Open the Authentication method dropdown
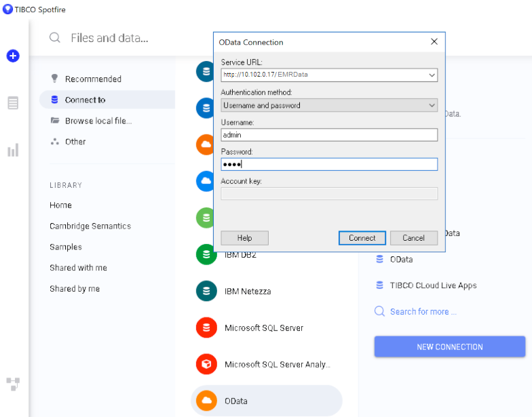The width and height of the screenshot is (532, 417). click(x=329, y=106)
